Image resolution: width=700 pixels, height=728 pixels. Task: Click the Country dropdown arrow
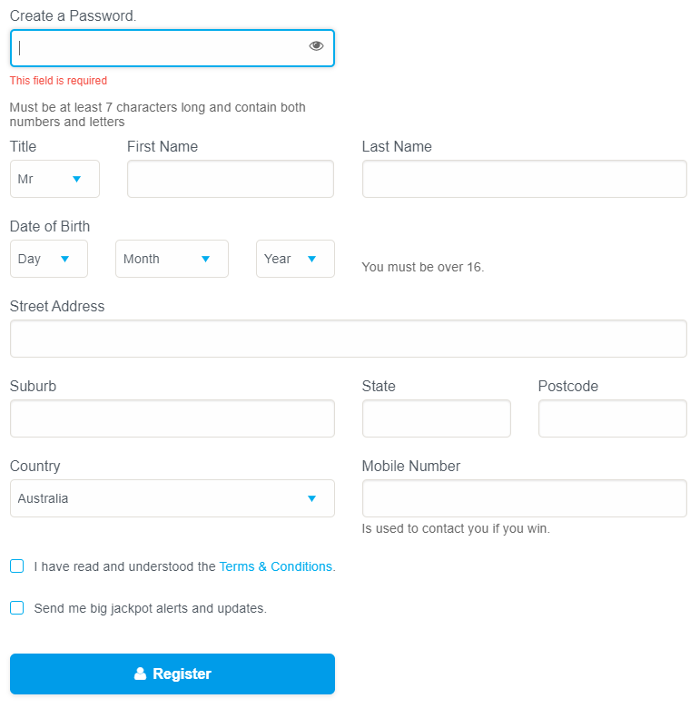(x=311, y=498)
